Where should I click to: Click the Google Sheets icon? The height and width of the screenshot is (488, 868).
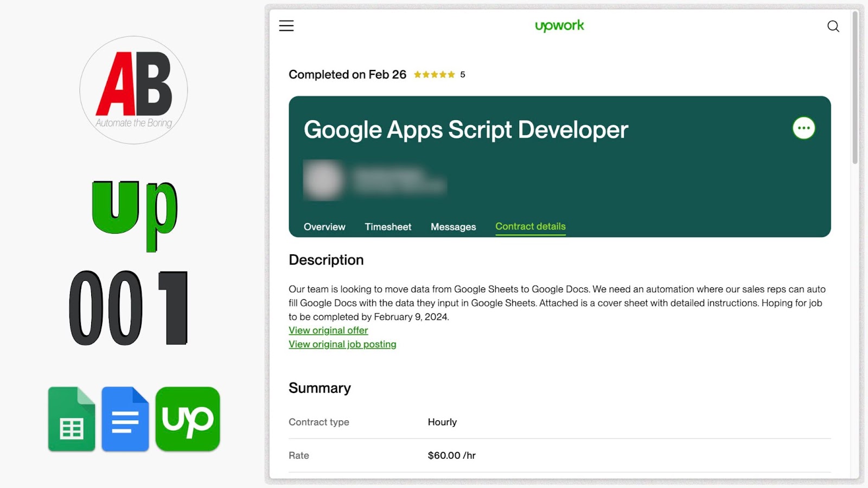tap(72, 419)
